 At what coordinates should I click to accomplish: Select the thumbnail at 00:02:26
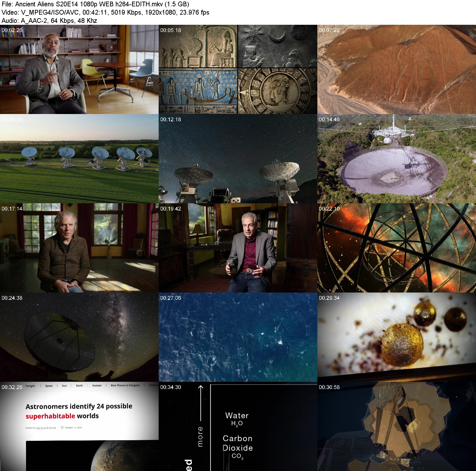(79, 70)
